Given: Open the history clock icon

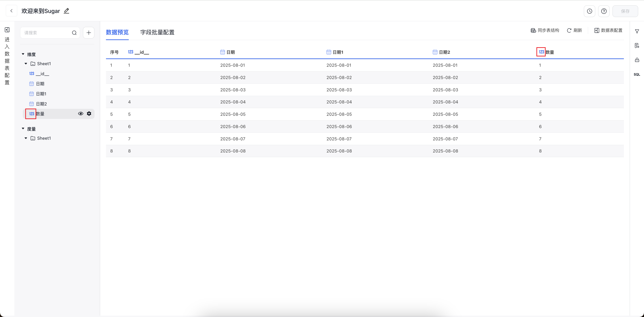Looking at the screenshot, I should [589, 11].
